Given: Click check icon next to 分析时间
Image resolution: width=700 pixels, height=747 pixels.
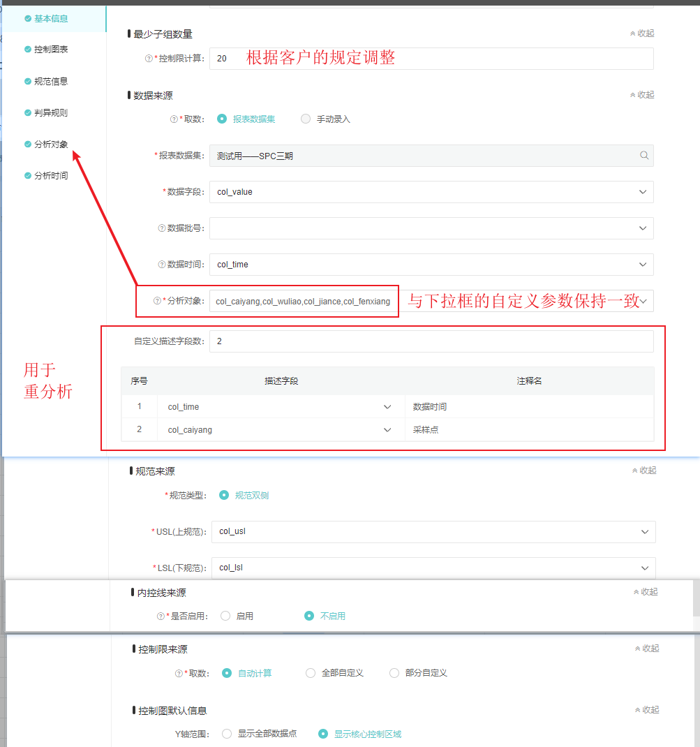Looking at the screenshot, I should (x=28, y=176).
